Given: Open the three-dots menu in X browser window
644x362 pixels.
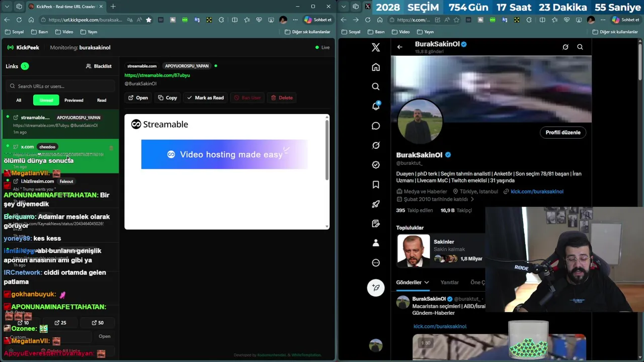Looking at the screenshot, I should click(x=603, y=20).
